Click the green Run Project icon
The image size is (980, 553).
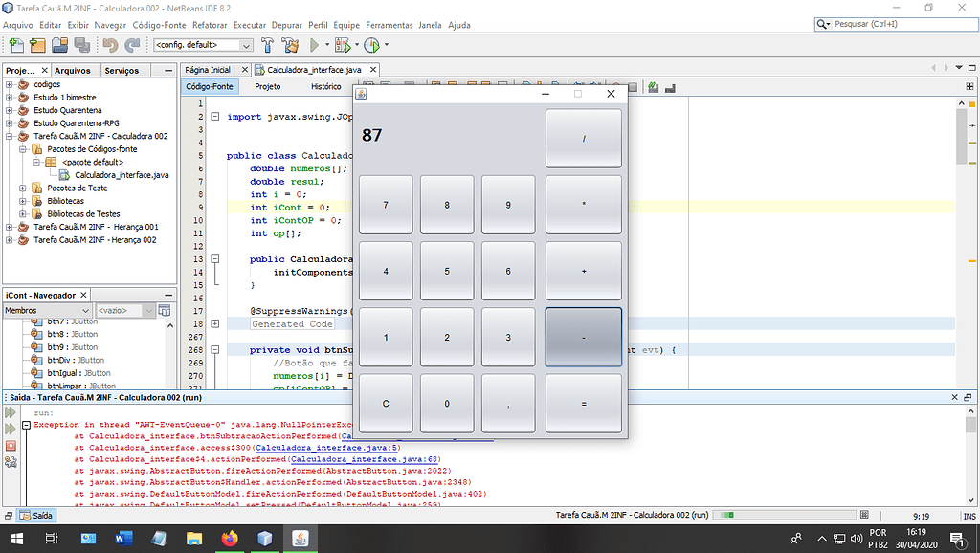coord(314,45)
